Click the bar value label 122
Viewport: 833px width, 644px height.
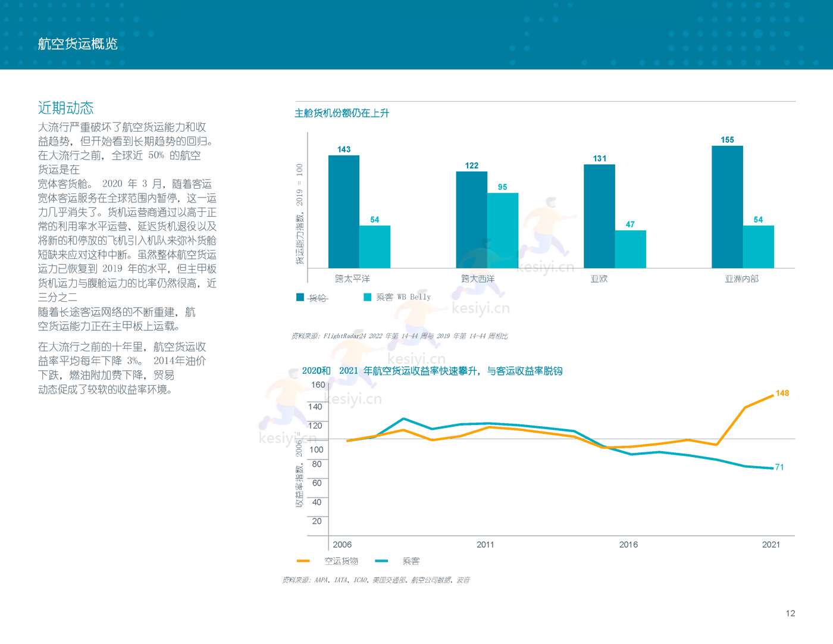[472, 165]
